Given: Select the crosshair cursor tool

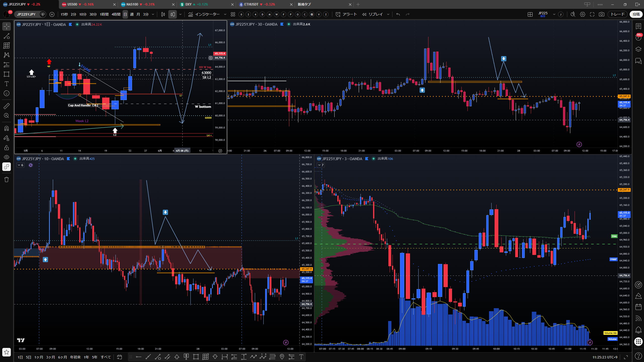Looking at the screenshot, I should (7, 26).
